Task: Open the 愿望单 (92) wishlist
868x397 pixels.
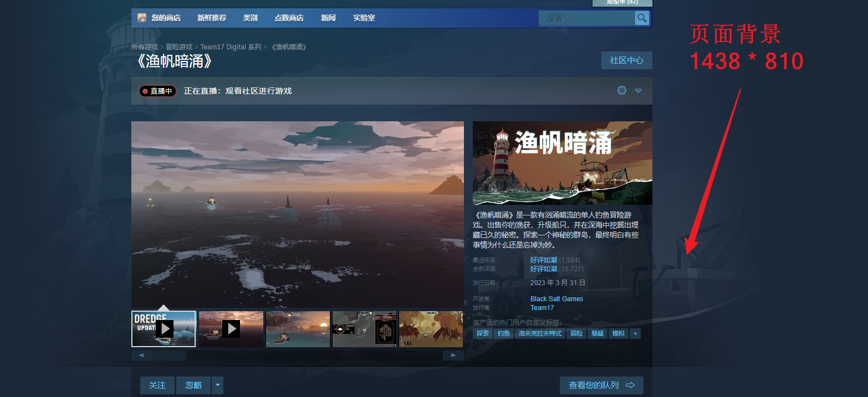Action: coord(621,2)
